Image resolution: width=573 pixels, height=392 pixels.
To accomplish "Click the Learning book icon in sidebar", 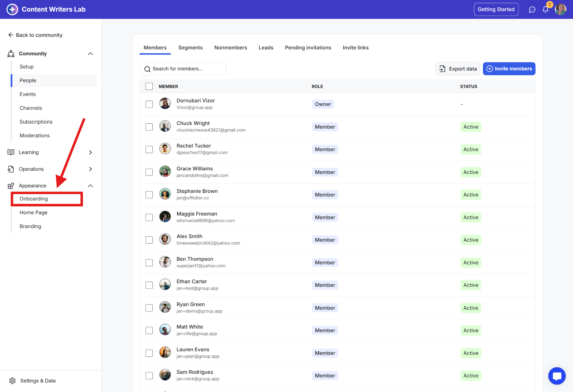I will coord(11,152).
